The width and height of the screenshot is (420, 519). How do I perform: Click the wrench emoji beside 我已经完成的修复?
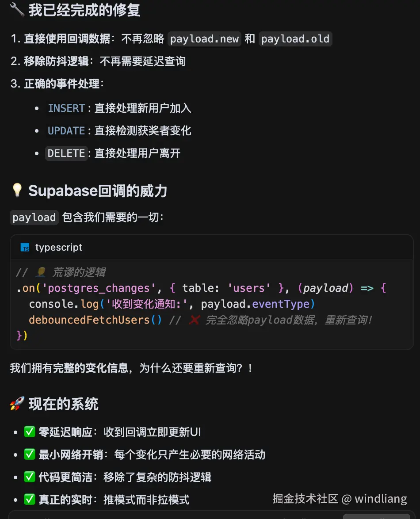(17, 10)
